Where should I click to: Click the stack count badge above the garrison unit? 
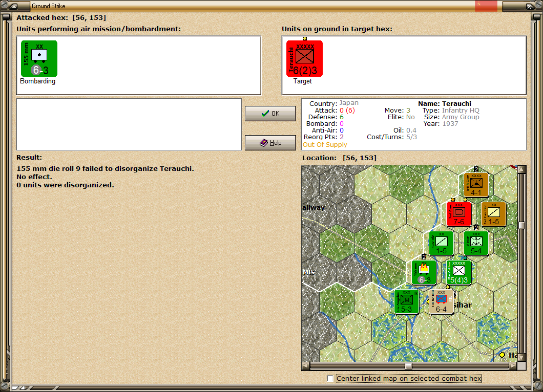pos(476,169)
